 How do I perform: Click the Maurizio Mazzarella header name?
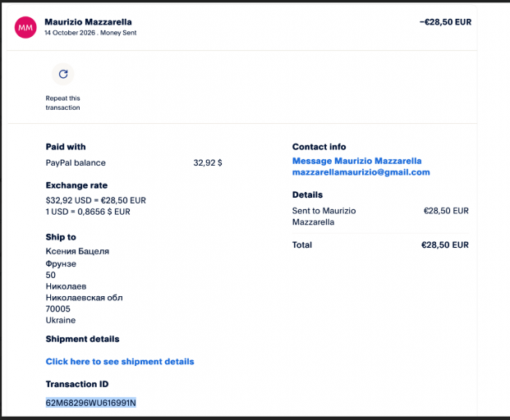88,22
